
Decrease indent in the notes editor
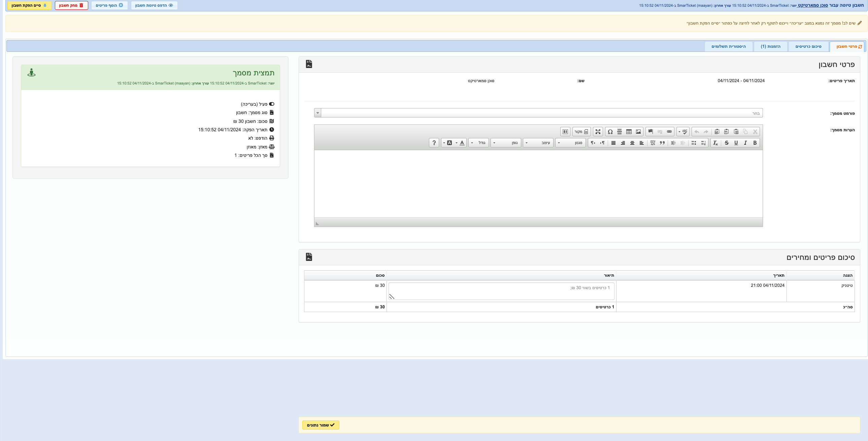[683, 143]
